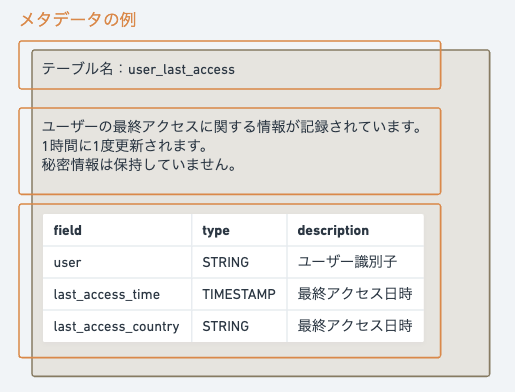Click the last_access_country field cell
515x392 pixels.
117,326
